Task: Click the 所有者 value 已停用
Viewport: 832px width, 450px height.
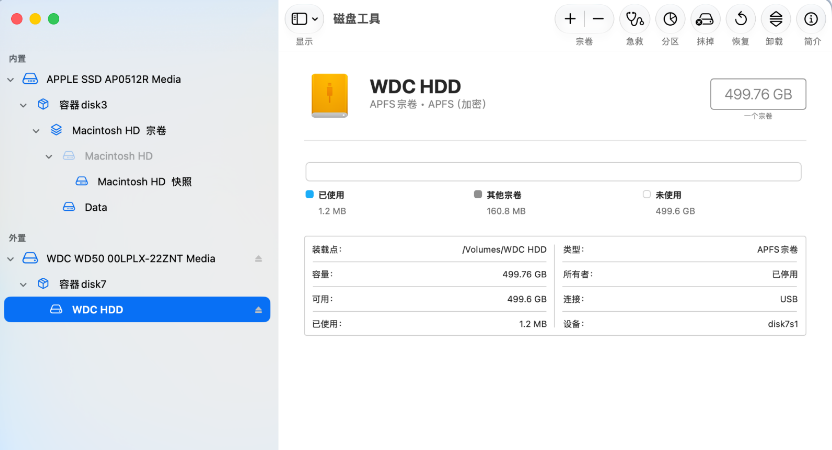Action: pos(785,274)
